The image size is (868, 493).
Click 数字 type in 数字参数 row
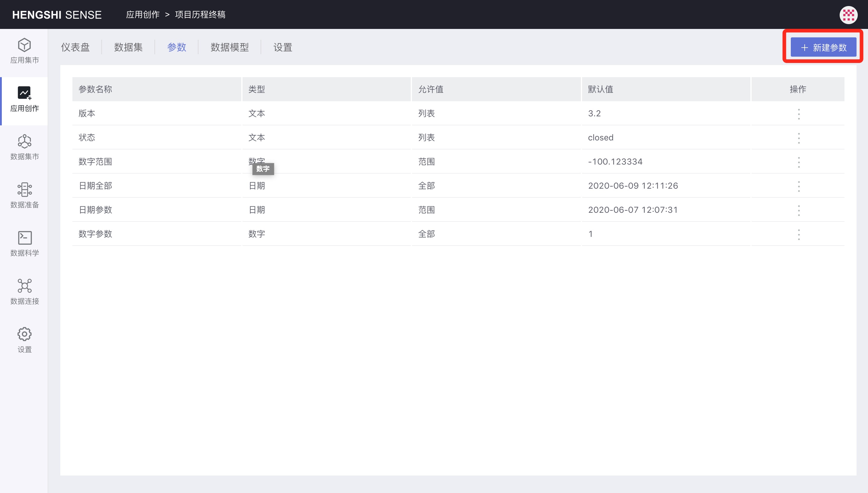pyautogui.click(x=257, y=234)
